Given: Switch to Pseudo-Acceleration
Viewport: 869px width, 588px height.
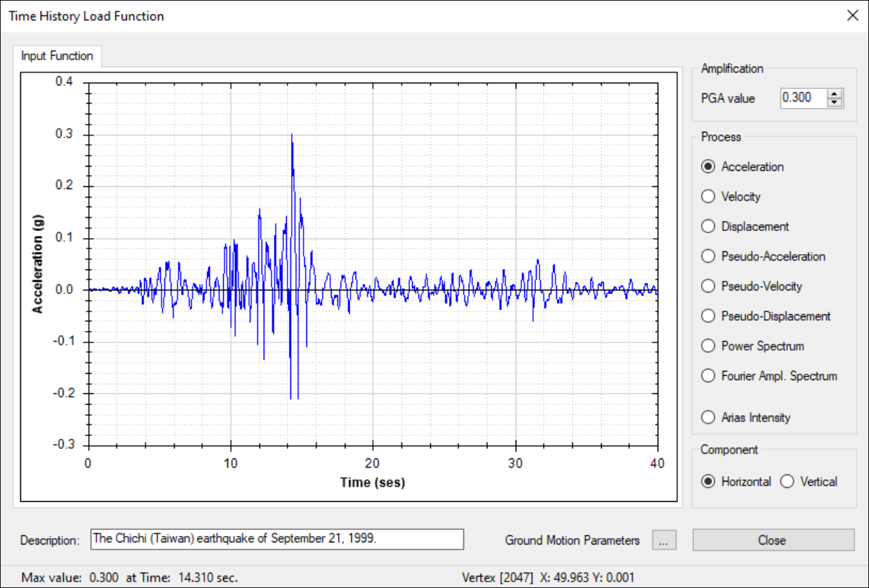Looking at the screenshot, I should point(763,256).
